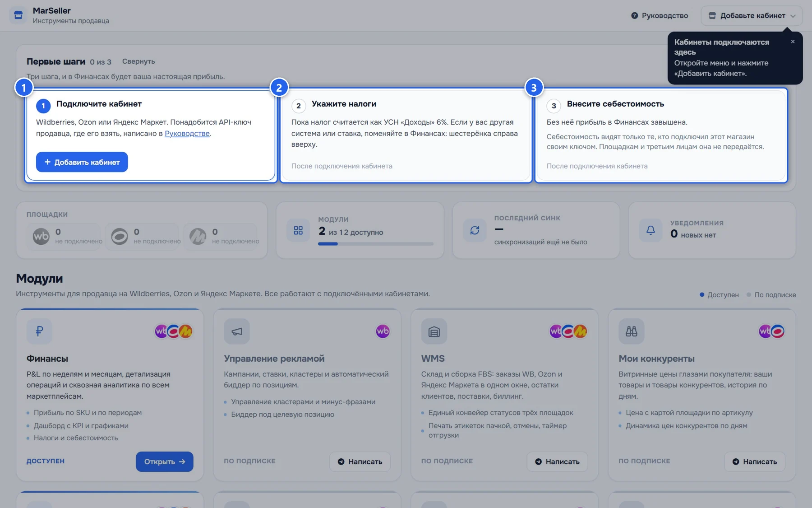
Task: Click Написать on Мои конкуренты card
Action: click(x=754, y=461)
